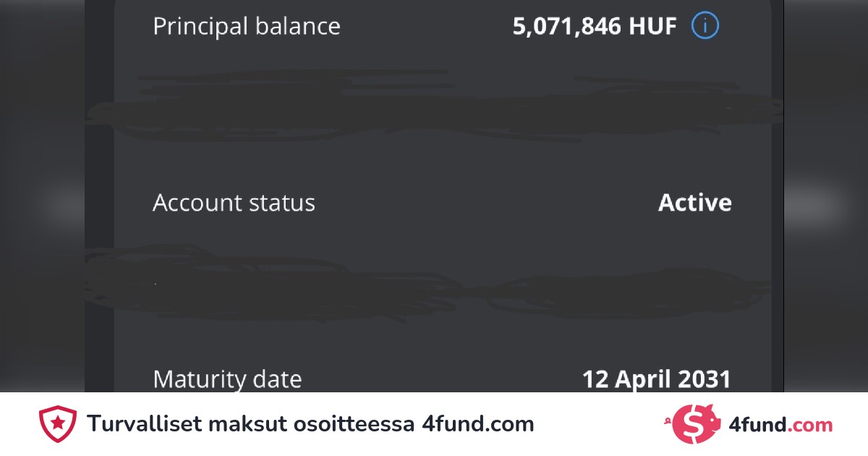Click the year 2031 in the maturity date
868x456 pixels.
[705, 379]
